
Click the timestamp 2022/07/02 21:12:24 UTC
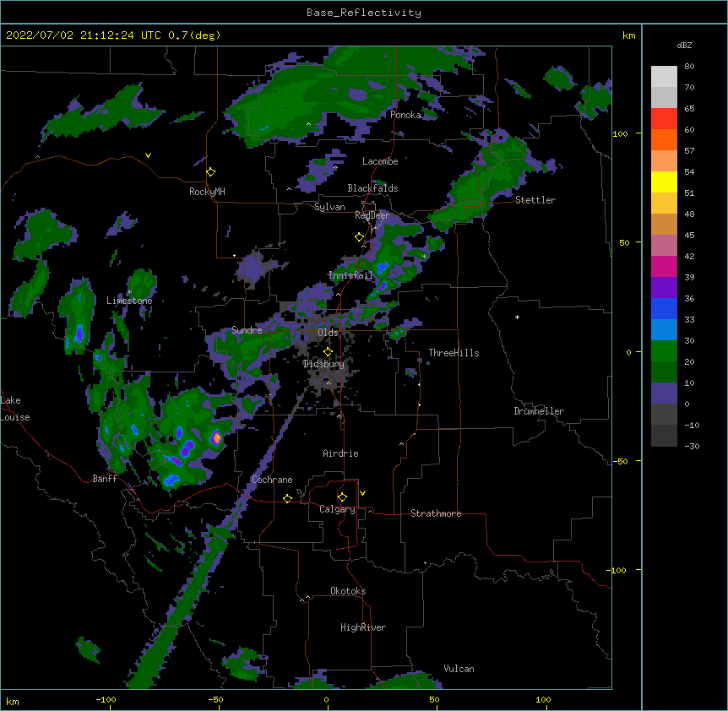(84, 35)
